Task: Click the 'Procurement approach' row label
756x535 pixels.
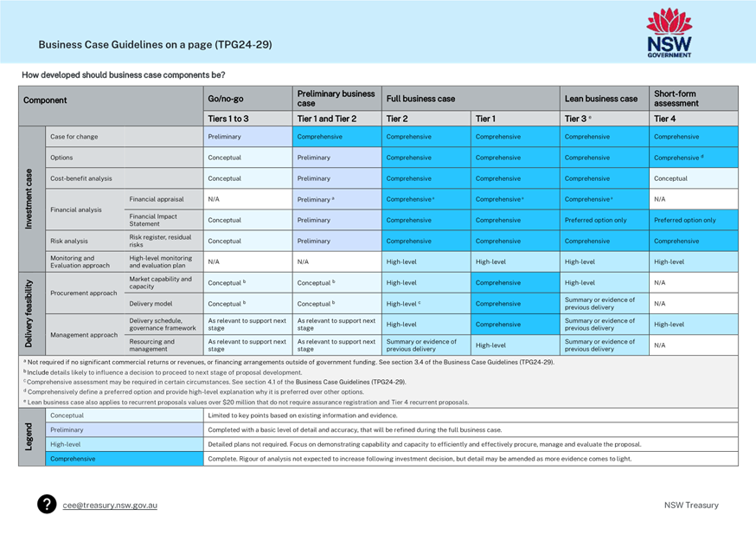Action: tap(84, 293)
